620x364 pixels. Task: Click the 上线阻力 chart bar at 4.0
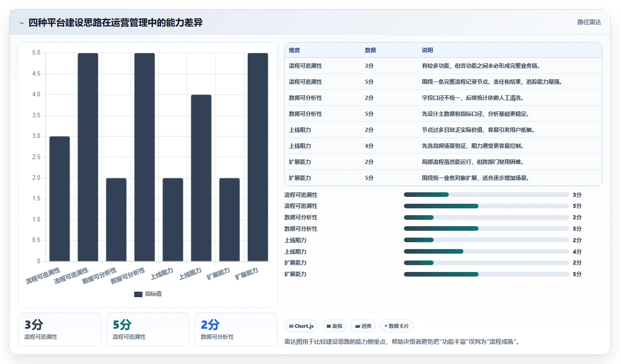point(201,178)
